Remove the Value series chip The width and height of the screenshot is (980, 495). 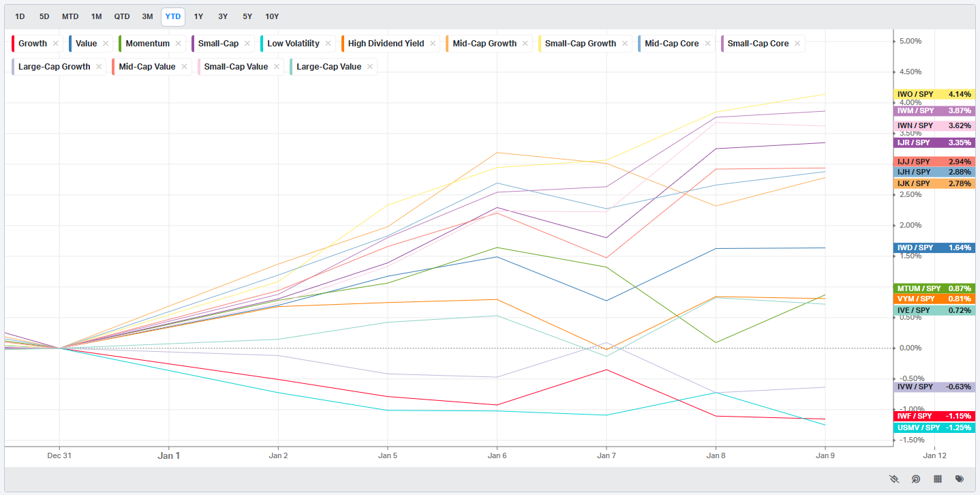click(x=106, y=44)
